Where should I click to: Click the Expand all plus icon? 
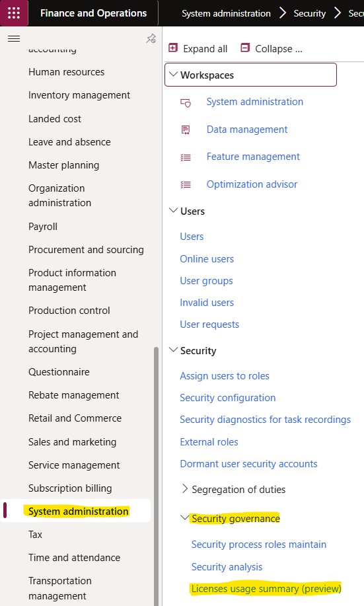173,48
